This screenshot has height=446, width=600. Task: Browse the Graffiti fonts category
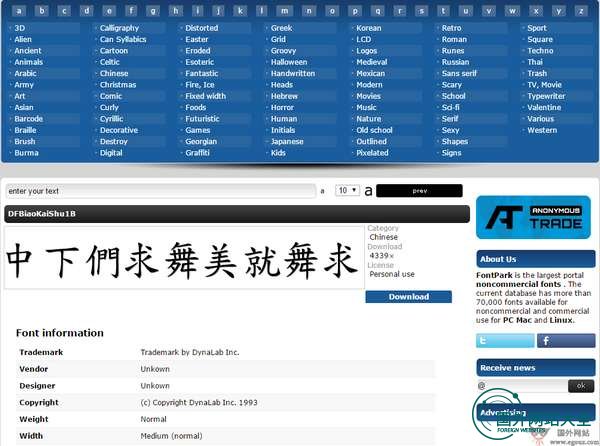[x=197, y=153]
